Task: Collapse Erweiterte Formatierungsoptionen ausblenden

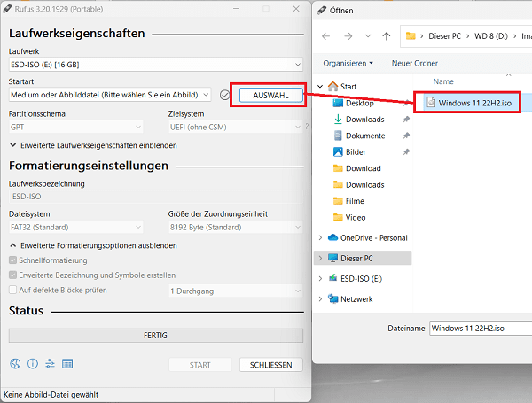Action: pos(93,245)
